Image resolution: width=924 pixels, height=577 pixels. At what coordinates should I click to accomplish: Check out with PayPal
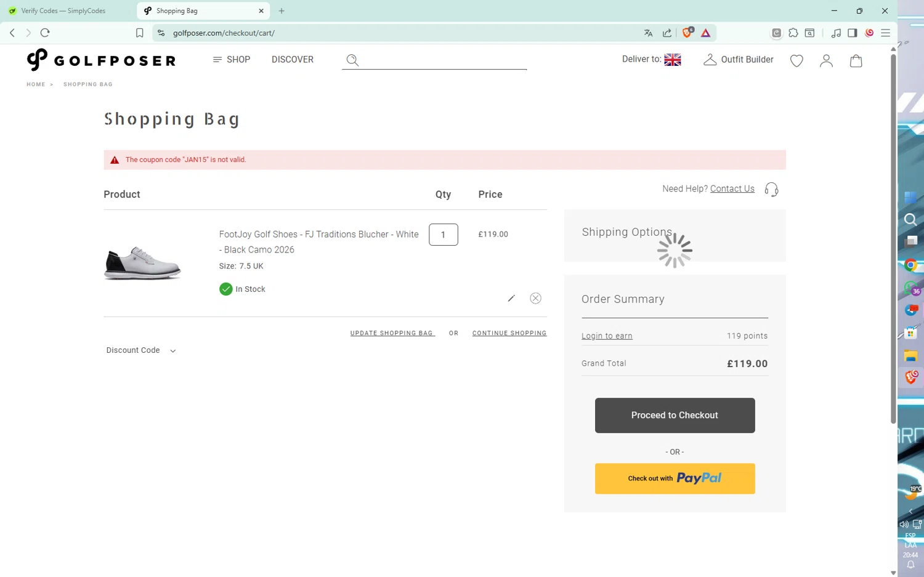[675, 478]
